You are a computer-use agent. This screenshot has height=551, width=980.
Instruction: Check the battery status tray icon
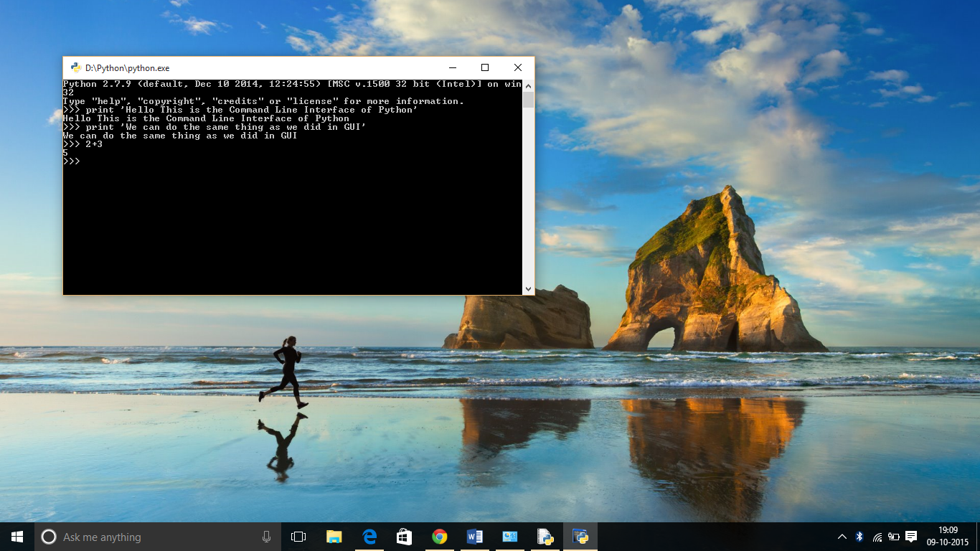pos(894,537)
